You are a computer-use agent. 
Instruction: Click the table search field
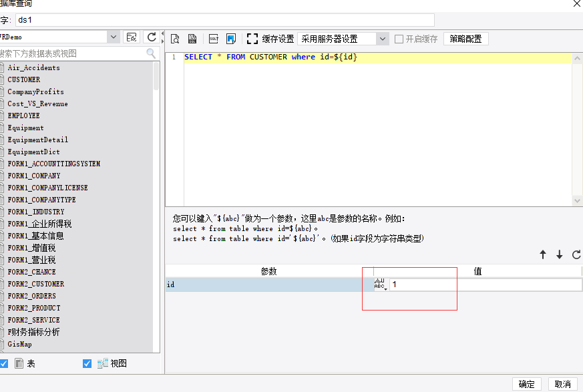pos(73,53)
